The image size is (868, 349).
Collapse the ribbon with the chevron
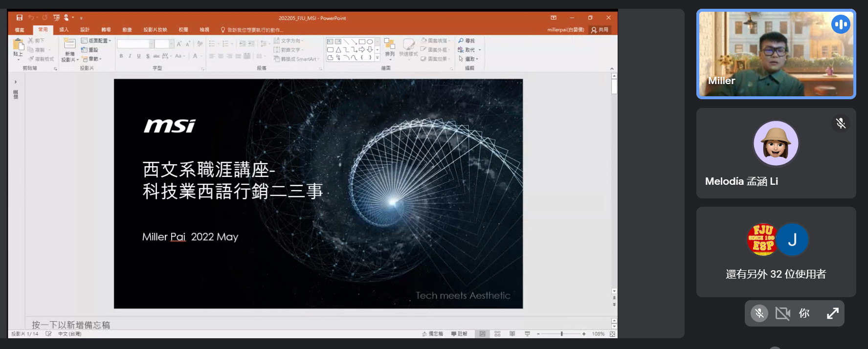pyautogui.click(x=612, y=68)
